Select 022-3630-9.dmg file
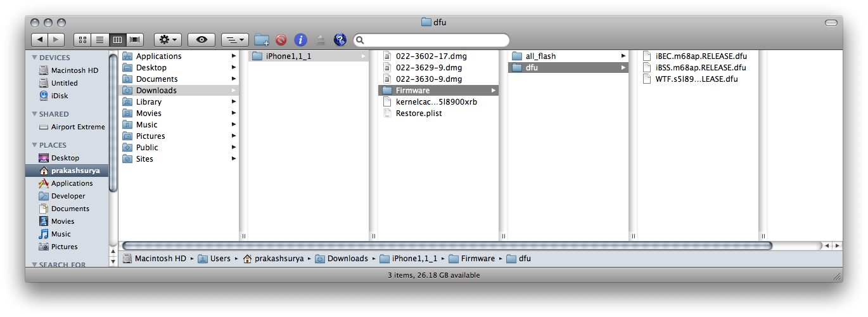The height and width of the screenshot is (317, 868). point(438,79)
